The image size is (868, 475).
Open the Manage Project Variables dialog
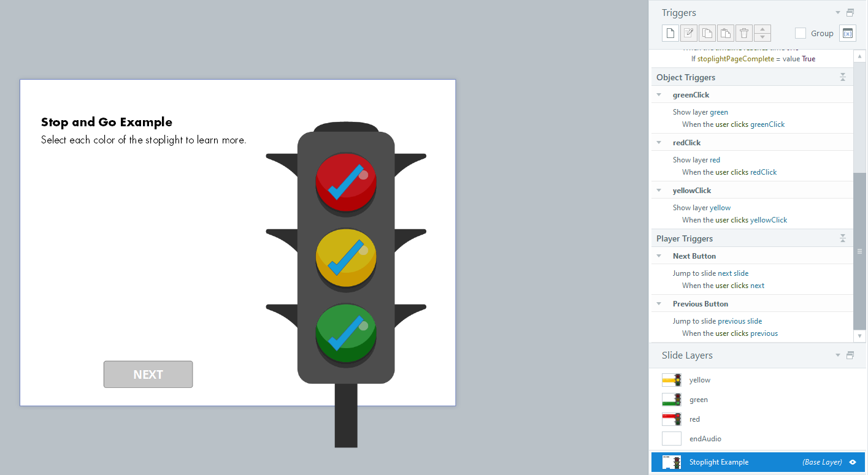pos(847,32)
